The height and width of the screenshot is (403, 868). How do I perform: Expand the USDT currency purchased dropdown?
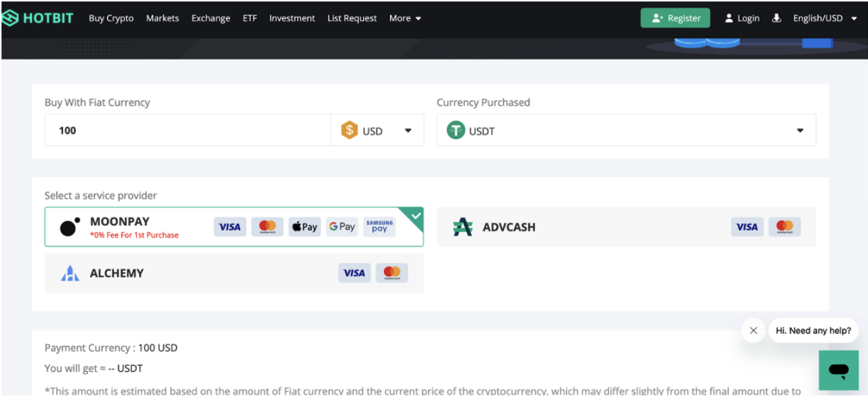pyautogui.click(x=800, y=131)
